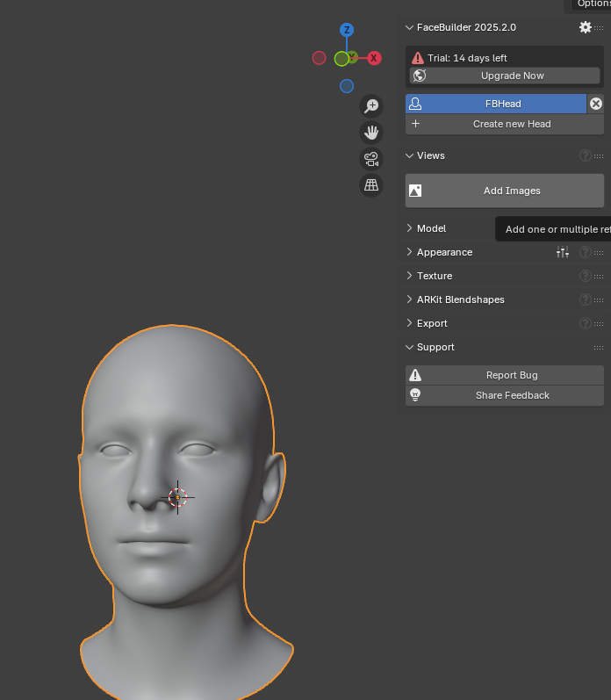This screenshot has width=611, height=700.
Task: Collapse the Support panel
Action: pos(435,347)
